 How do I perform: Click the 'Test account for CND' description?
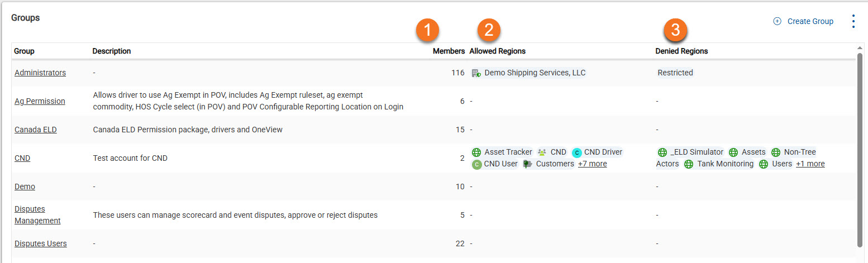tap(130, 158)
